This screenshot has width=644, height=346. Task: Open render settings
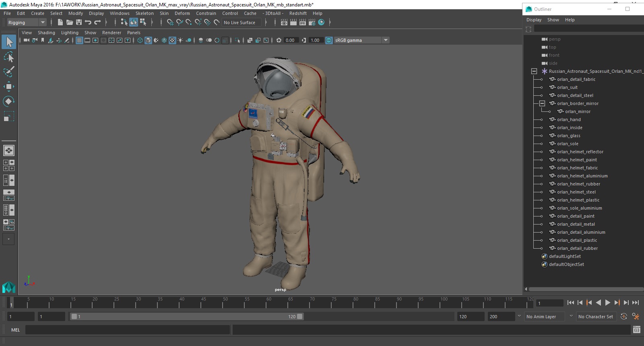[312, 23]
